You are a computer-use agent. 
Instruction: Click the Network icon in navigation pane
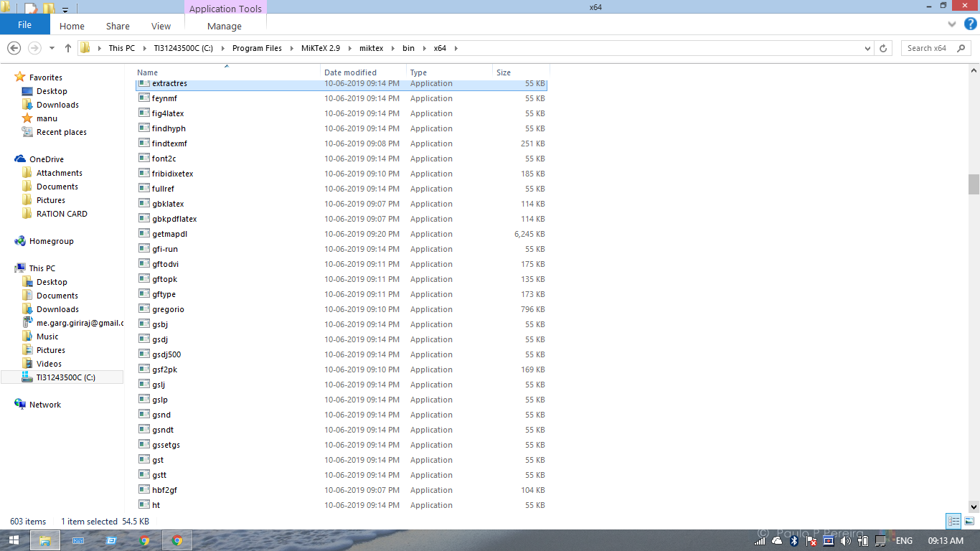point(20,405)
